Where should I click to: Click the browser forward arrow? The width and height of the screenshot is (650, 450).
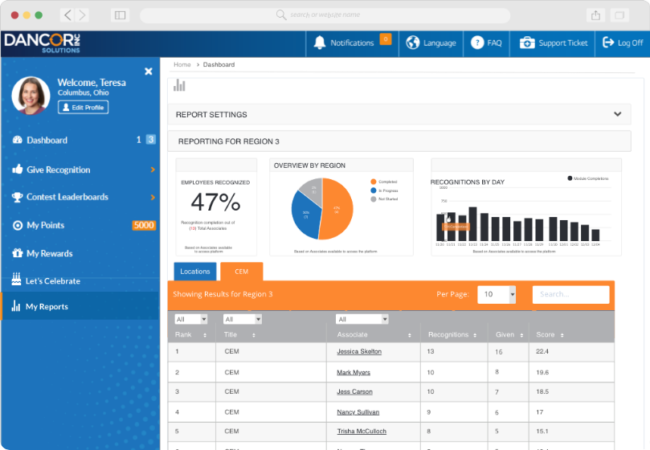(82, 15)
